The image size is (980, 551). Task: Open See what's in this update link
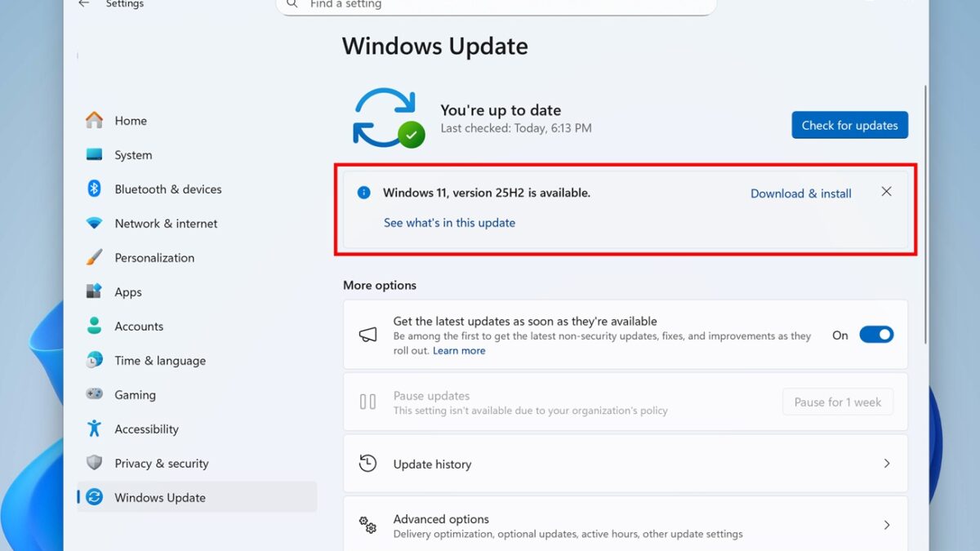tap(449, 223)
